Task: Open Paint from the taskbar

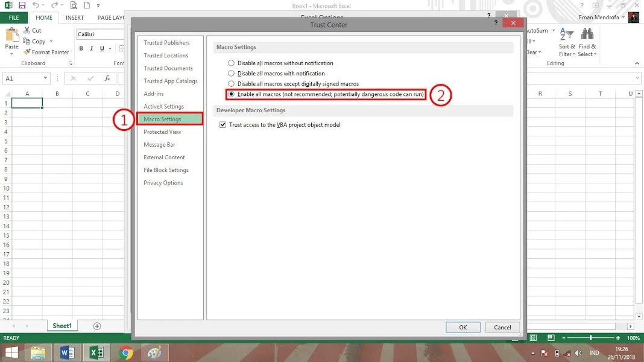Action: point(155,352)
